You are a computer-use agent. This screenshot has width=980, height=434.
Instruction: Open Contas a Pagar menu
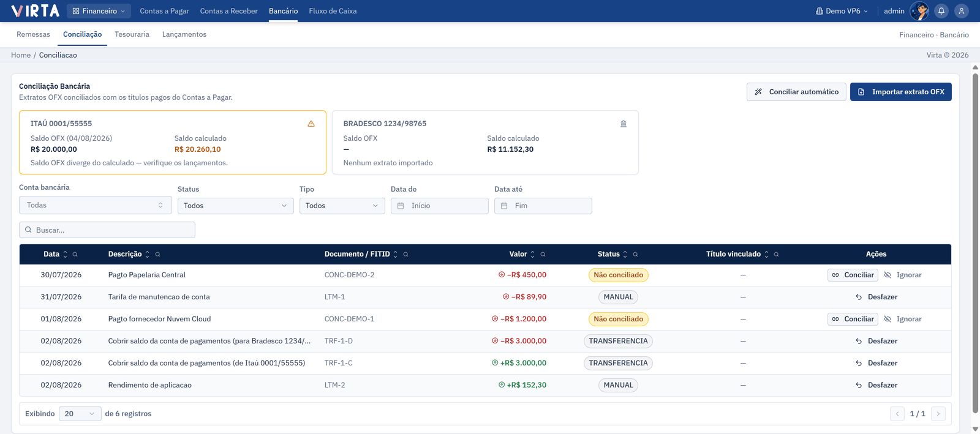[164, 11]
